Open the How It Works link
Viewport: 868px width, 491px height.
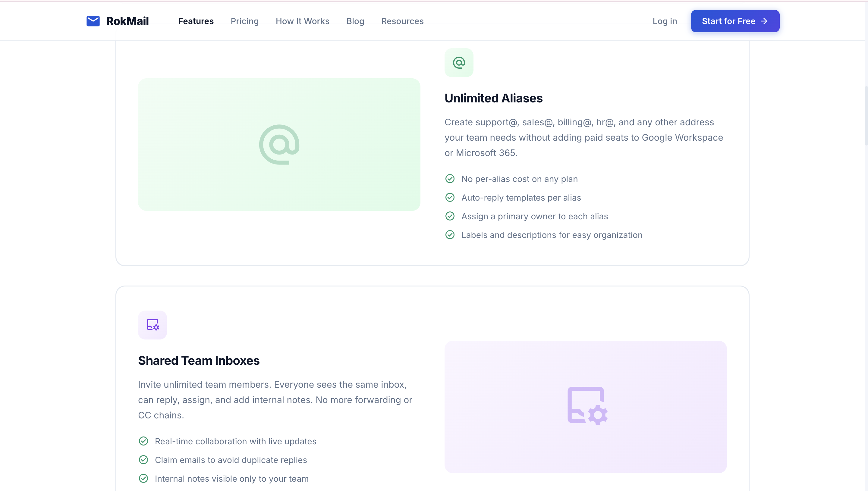(x=302, y=21)
